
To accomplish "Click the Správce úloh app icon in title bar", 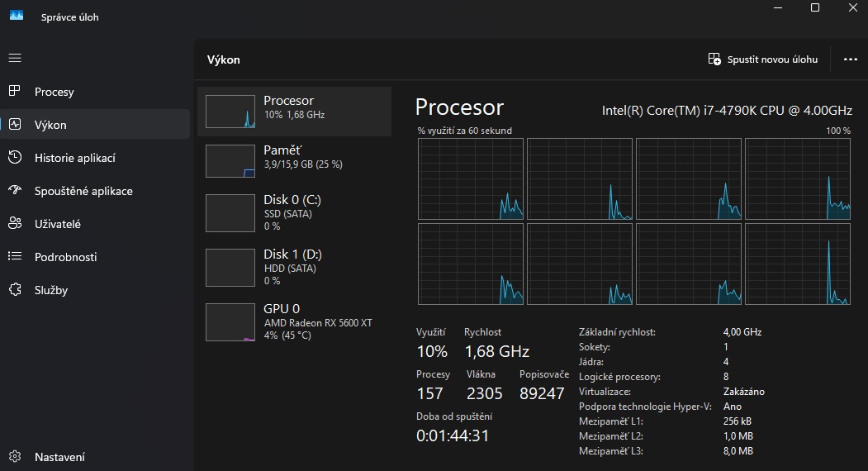I will [17, 16].
